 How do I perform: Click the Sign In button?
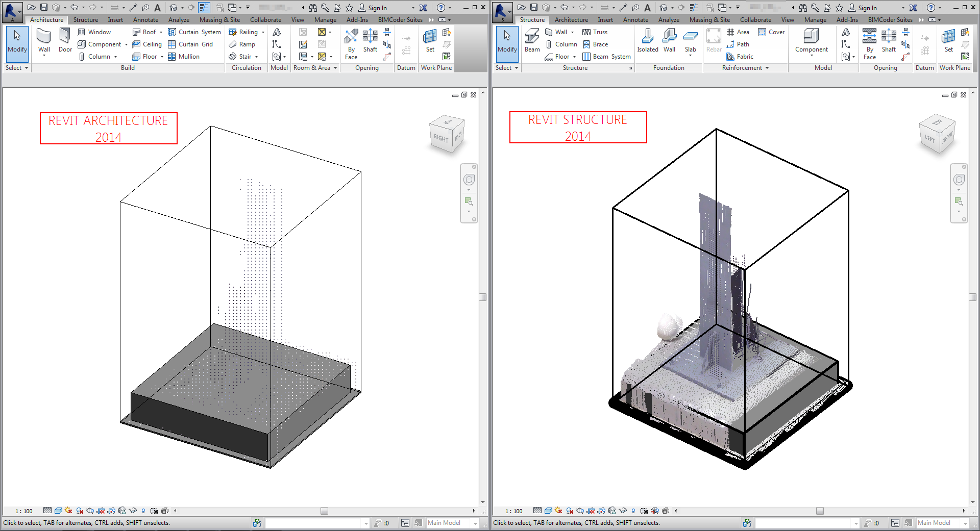(x=377, y=8)
